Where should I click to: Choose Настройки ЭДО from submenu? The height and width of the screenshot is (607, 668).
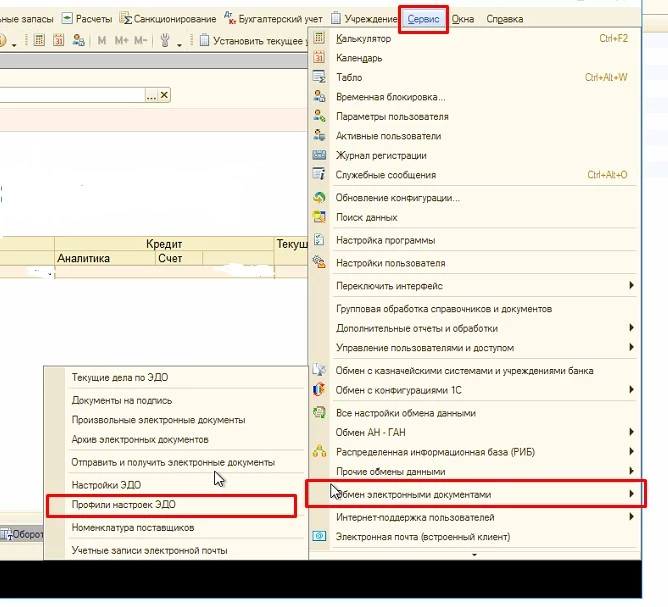click(x=105, y=485)
